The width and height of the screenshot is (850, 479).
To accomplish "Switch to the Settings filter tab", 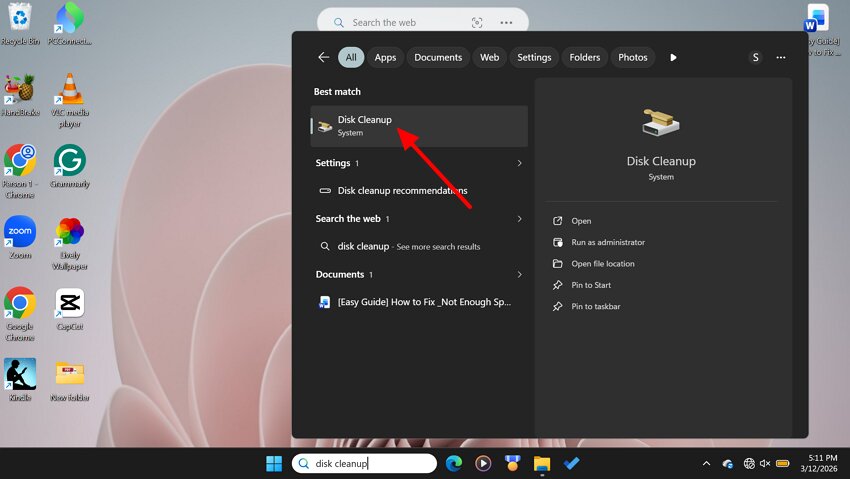I will coord(534,57).
